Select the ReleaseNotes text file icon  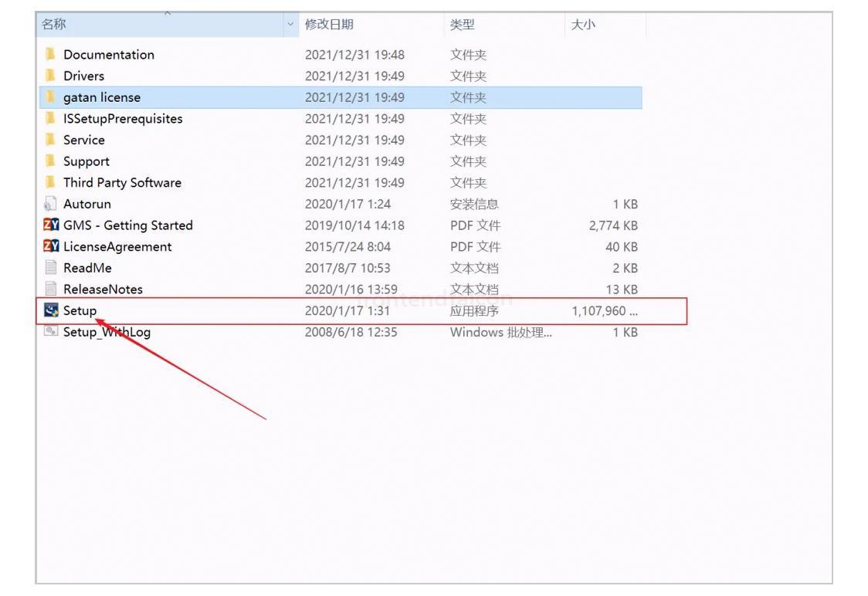[51, 288]
